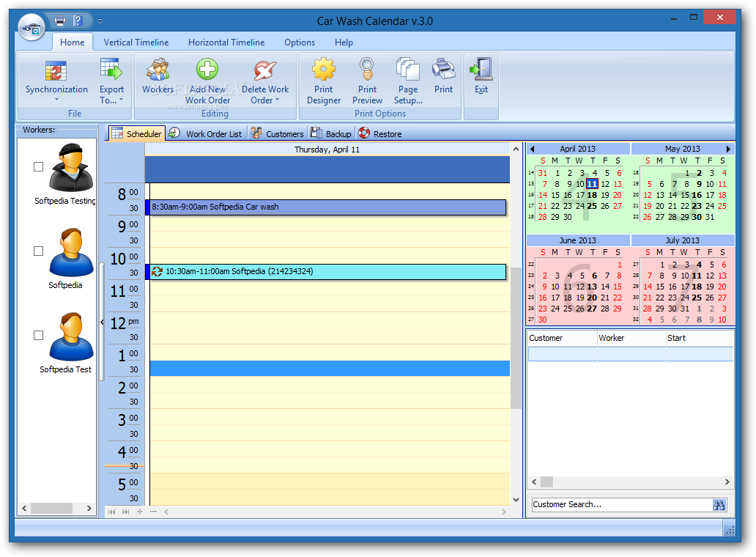Image resolution: width=756 pixels, height=557 pixels.
Task: Select July 4 in the calendar
Action: pyautogui.click(x=699, y=265)
